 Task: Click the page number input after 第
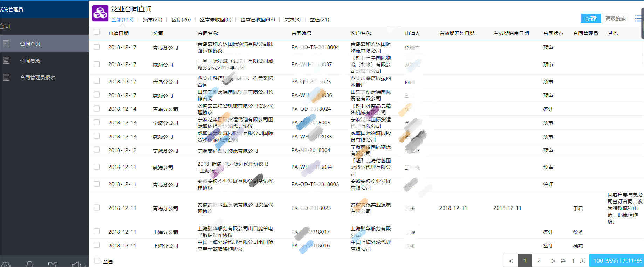(573, 261)
